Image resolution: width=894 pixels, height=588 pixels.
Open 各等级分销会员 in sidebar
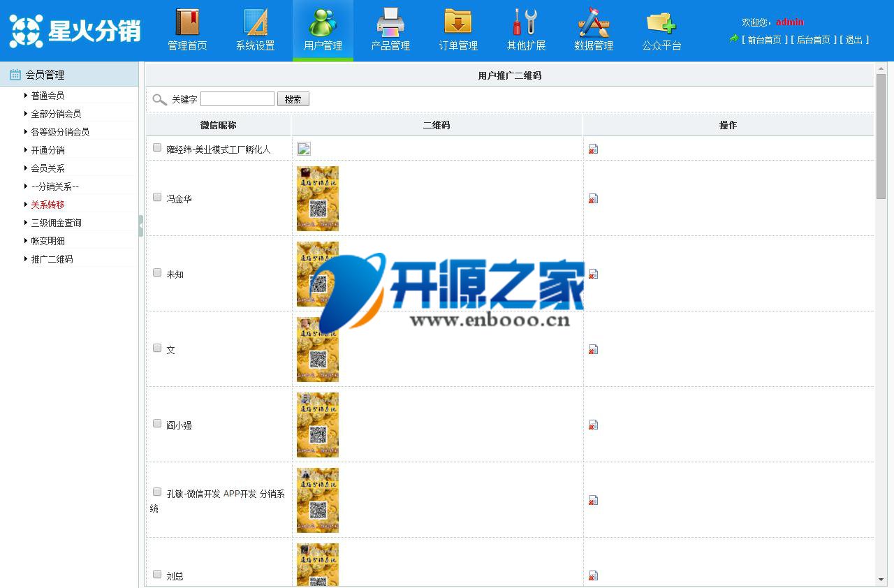60,132
